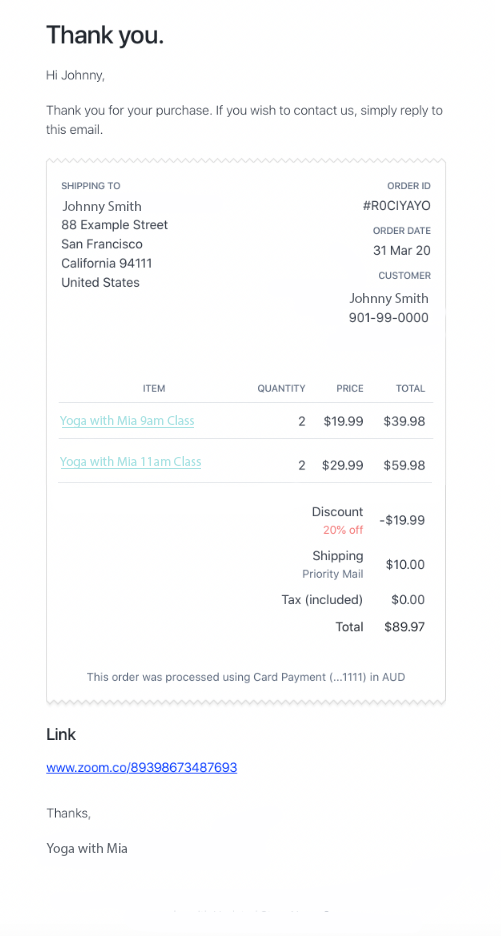Open the Yoga with Mia 9am Class link
The height and width of the screenshot is (936, 501).
[127, 421]
